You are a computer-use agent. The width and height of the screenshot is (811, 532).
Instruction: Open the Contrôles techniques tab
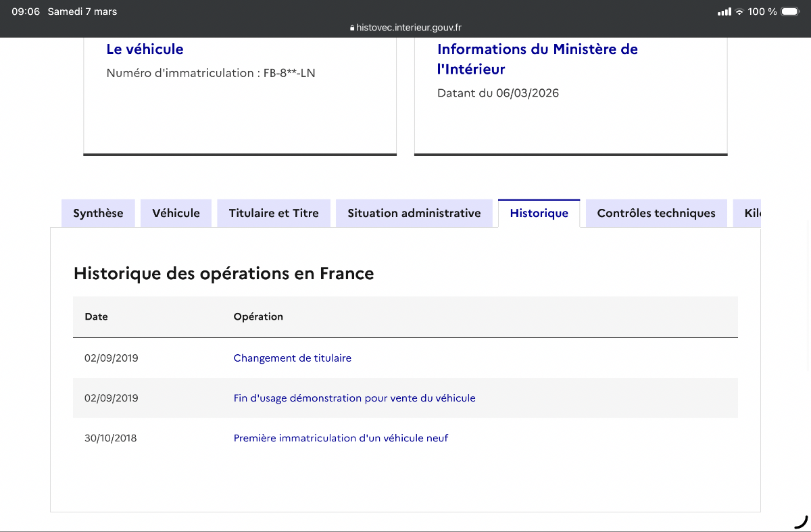tap(656, 214)
